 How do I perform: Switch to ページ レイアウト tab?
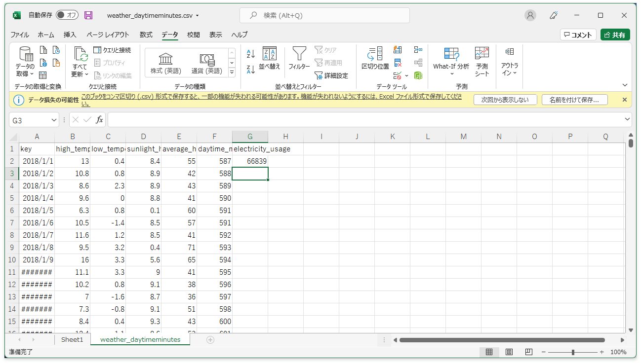click(x=108, y=35)
